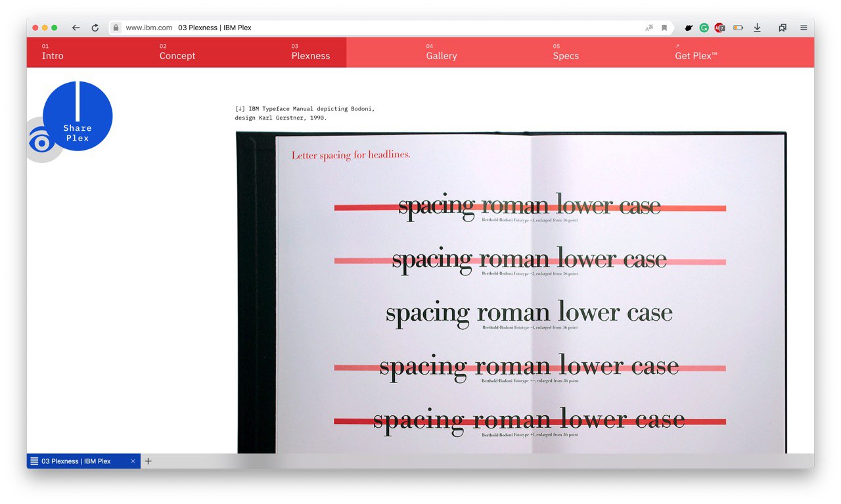Open the page translate icon

pyautogui.click(x=649, y=28)
